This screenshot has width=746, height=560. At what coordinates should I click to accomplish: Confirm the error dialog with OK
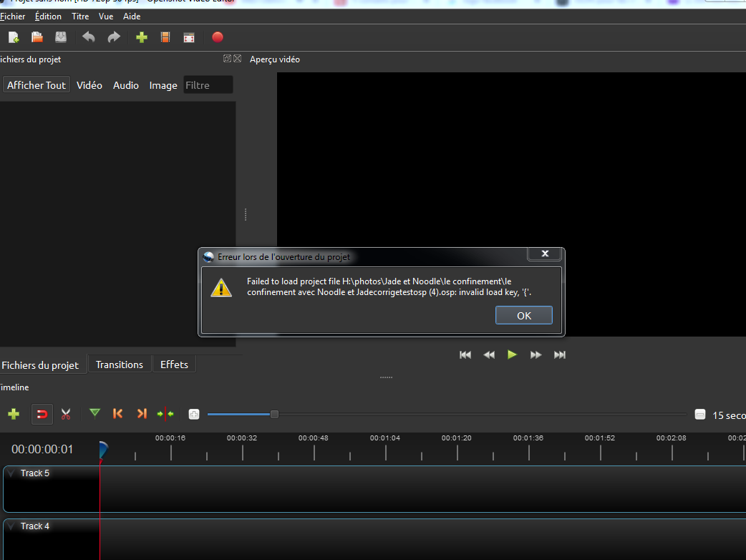tap(524, 315)
